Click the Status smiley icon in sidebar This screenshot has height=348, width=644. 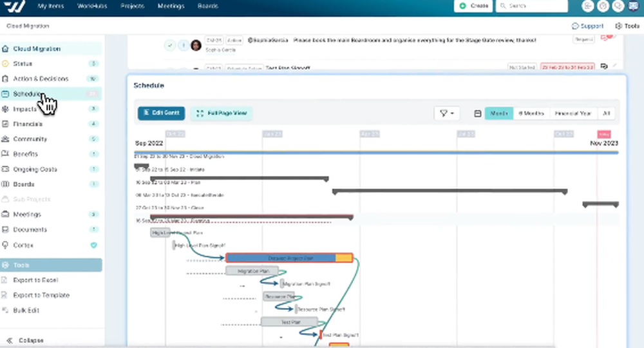tap(5, 64)
